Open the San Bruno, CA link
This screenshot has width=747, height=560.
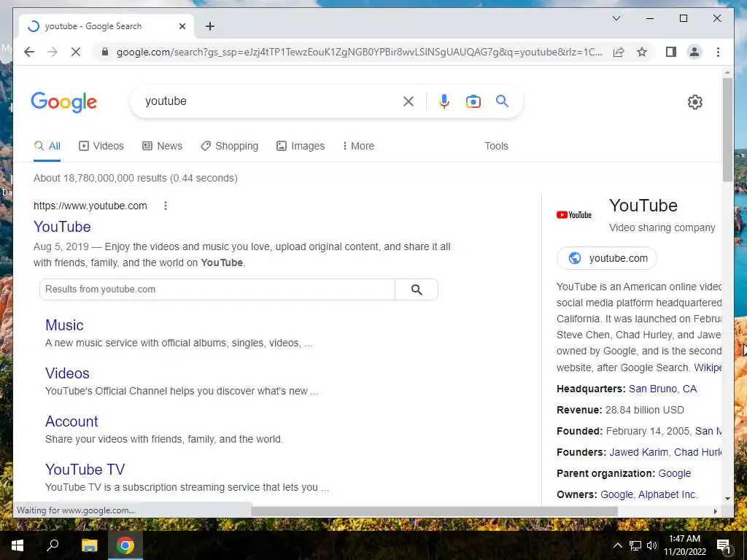(662, 389)
